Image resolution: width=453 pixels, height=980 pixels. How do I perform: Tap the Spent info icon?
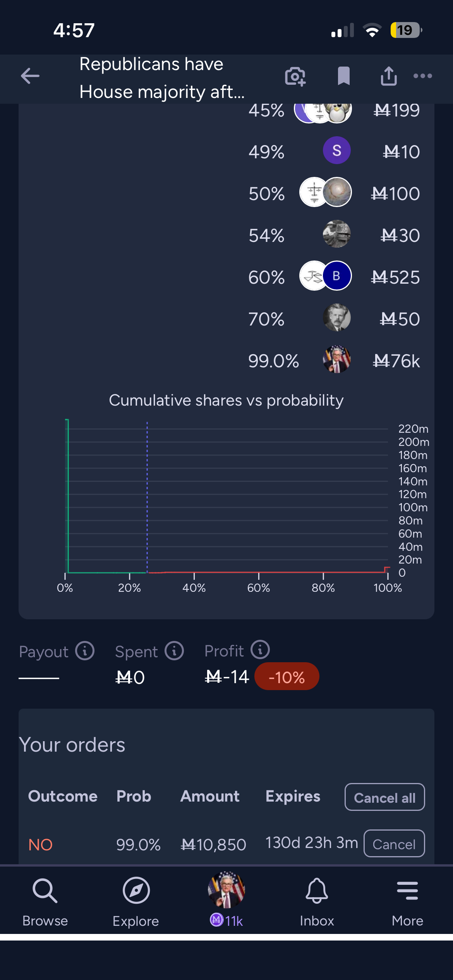(174, 651)
